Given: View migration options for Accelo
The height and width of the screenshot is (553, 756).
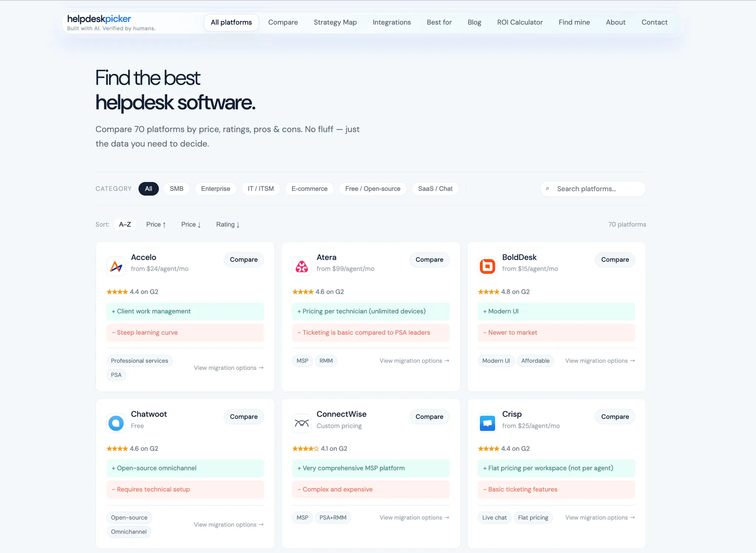Looking at the screenshot, I should click(229, 368).
